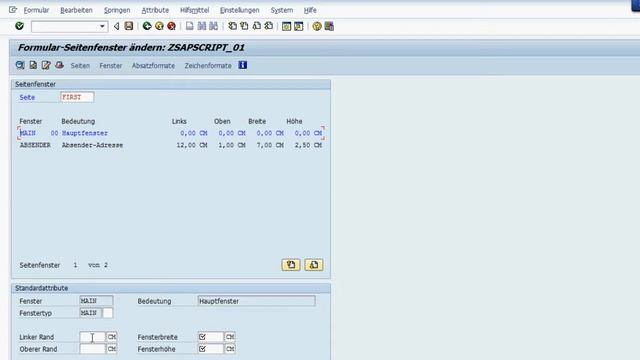Open the Hilfsmittel menu
Image resolution: width=640 pixels, height=360 pixels.
coord(195,10)
